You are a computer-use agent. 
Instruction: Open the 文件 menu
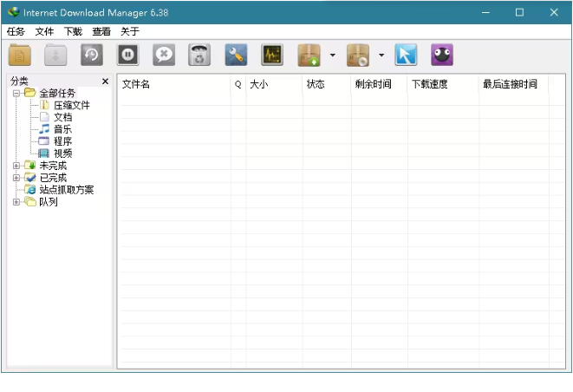(x=44, y=31)
